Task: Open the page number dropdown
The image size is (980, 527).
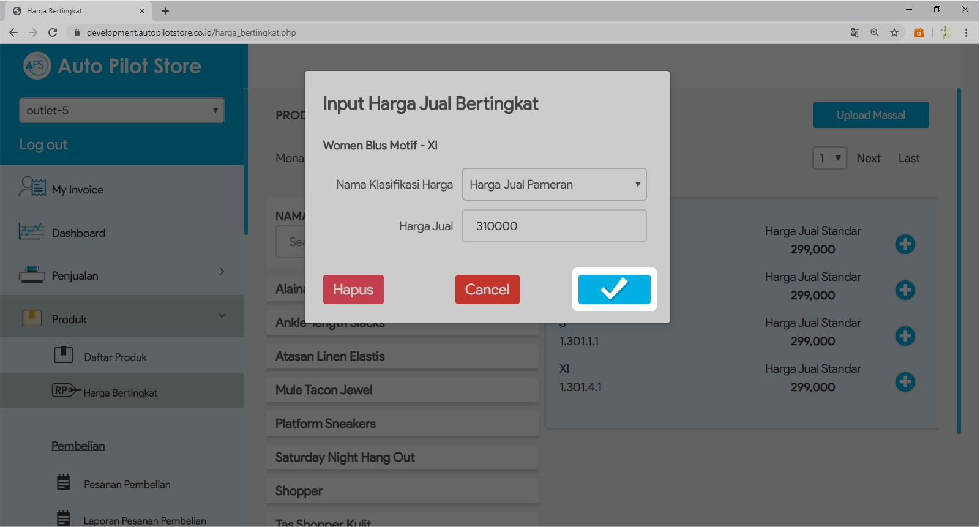Action: (x=829, y=158)
